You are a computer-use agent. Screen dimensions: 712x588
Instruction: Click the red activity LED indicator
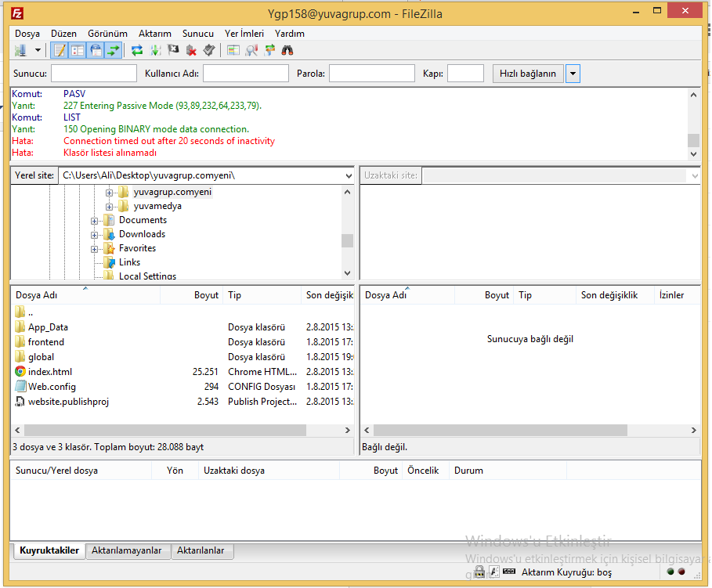(681, 572)
